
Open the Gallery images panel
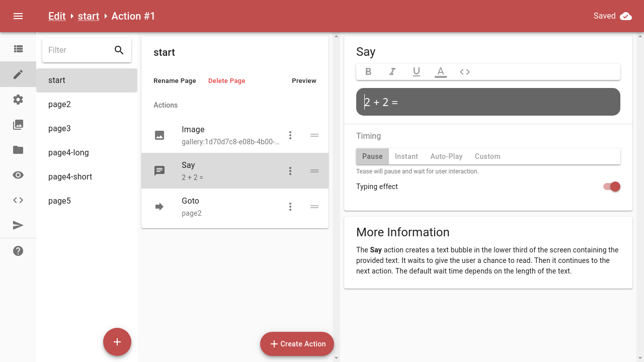click(18, 124)
